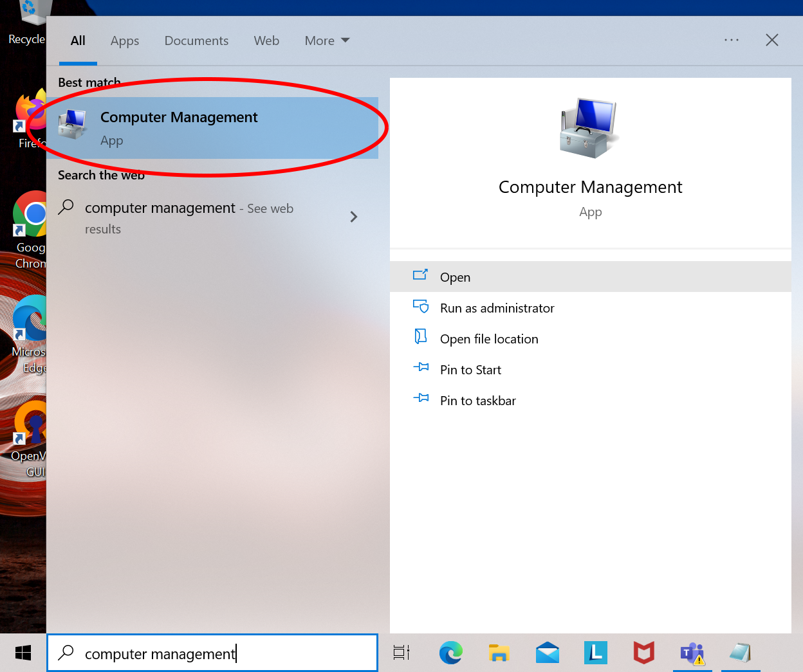Choose Run as administrator

497,308
